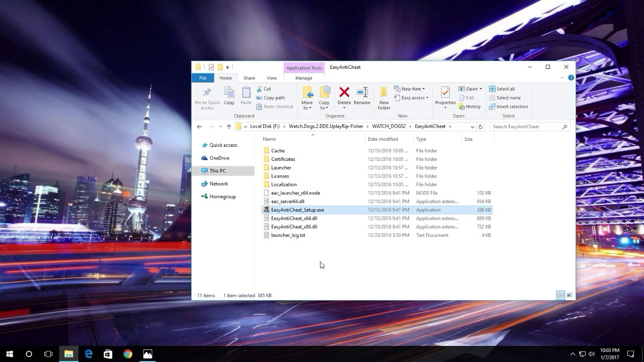Click WATCH_DOGS2 in address path

point(389,127)
